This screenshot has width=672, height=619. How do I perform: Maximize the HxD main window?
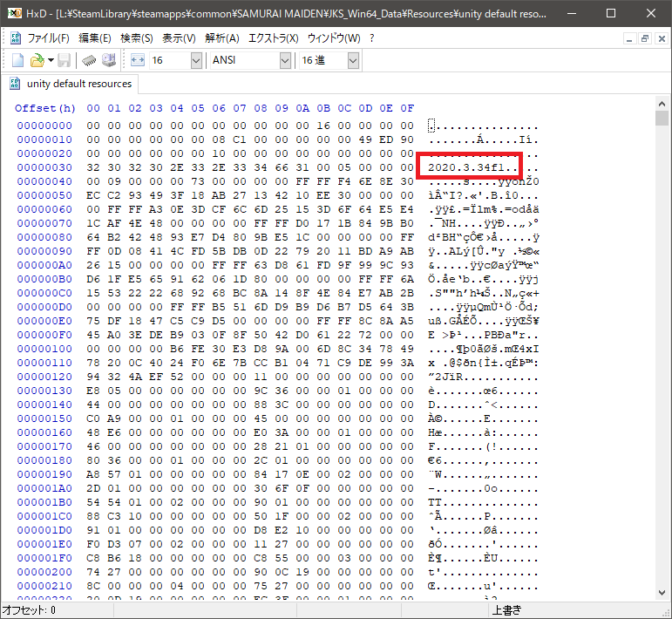pos(611,13)
